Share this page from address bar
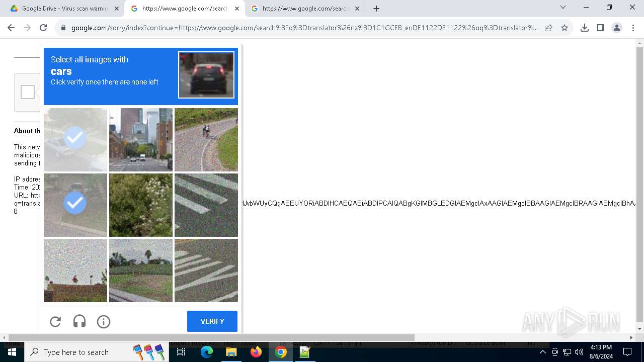This screenshot has height=362, width=644. [548, 28]
